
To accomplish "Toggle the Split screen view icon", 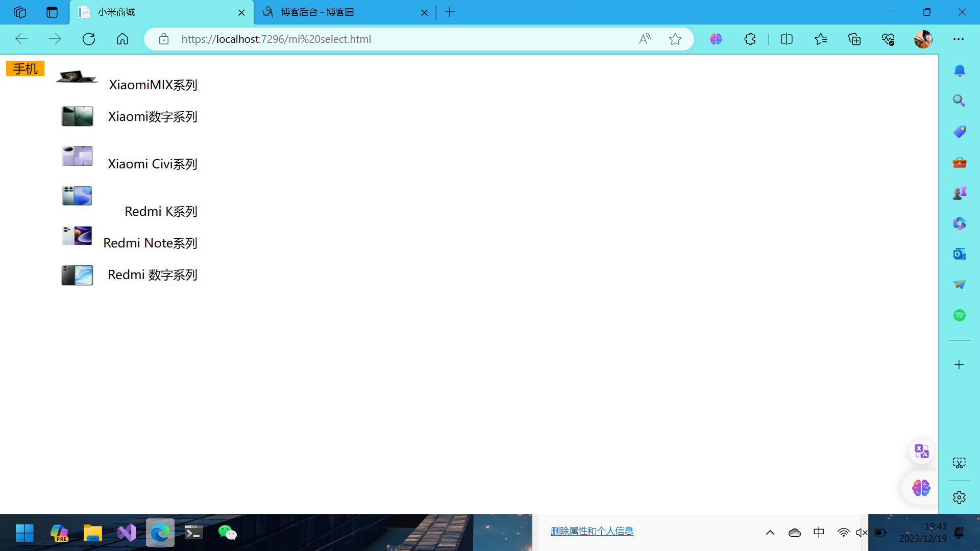I will pos(787,39).
